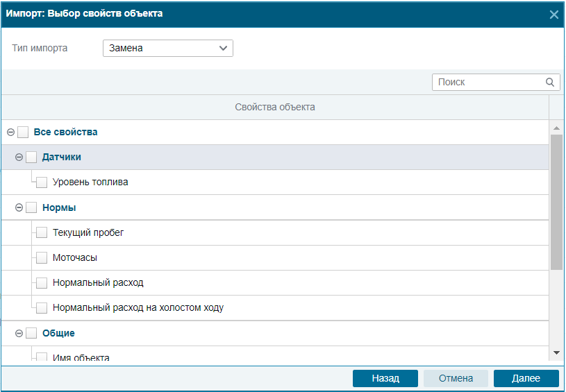Screen dimensions: 566x392
Task: Open the Тип импорта dropdown
Action: click(168, 49)
